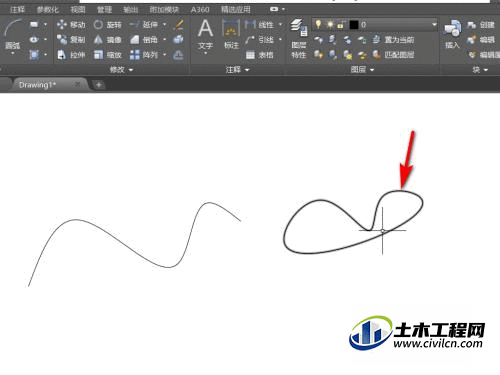500x375 pixels.
Task: Insert a Table (表格)
Action: tap(259, 55)
